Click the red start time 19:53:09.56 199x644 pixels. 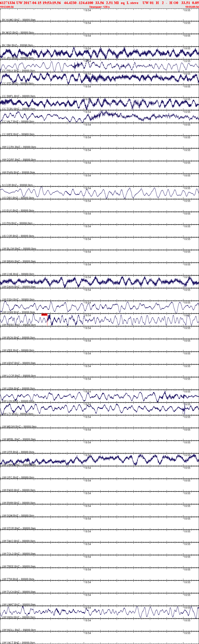click(x=7, y=7)
